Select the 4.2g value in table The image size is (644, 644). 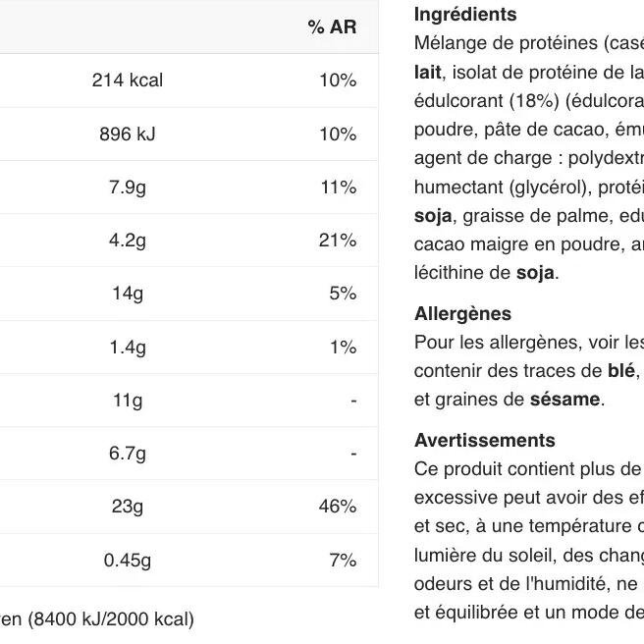pyautogui.click(x=128, y=240)
